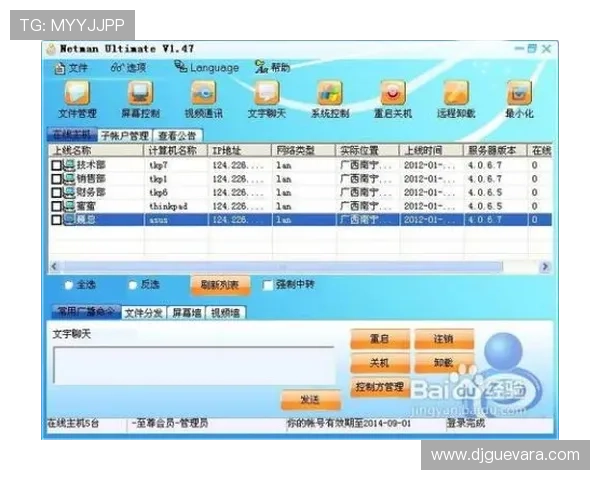
Task: Switch to 视频墙 tab
Action: point(226,313)
